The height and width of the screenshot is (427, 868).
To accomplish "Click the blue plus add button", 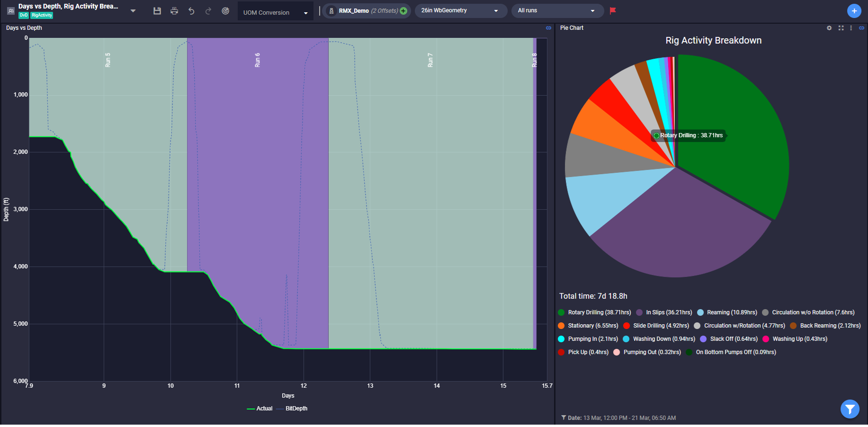I will pyautogui.click(x=854, y=11).
